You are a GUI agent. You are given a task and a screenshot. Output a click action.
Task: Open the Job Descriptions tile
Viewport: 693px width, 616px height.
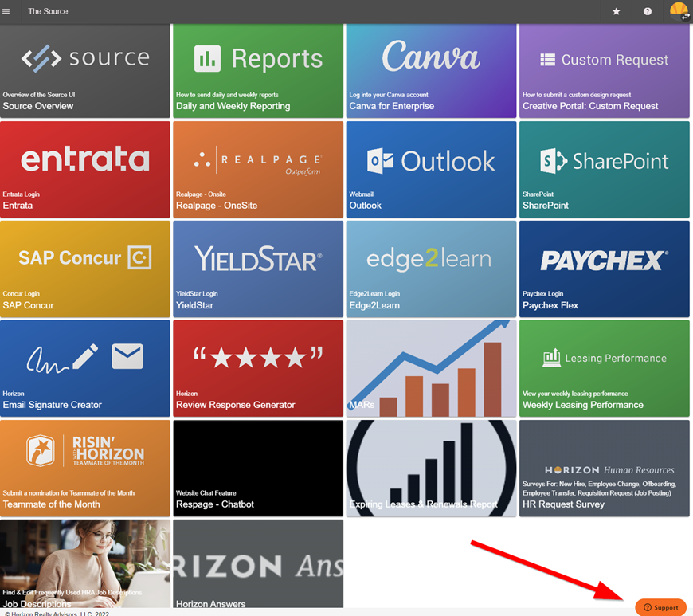pyautogui.click(x=85, y=564)
